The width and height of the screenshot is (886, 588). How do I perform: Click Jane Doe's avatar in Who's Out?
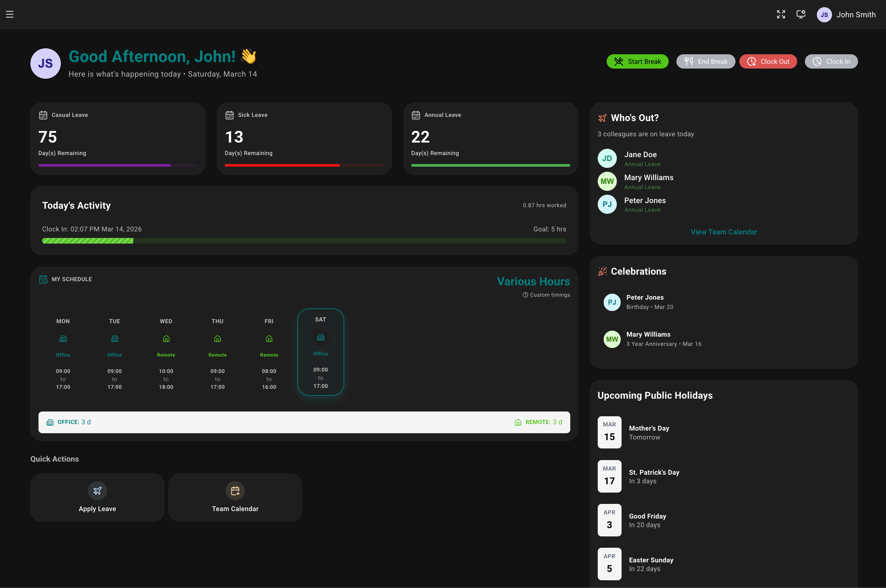pyautogui.click(x=607, y=158)
